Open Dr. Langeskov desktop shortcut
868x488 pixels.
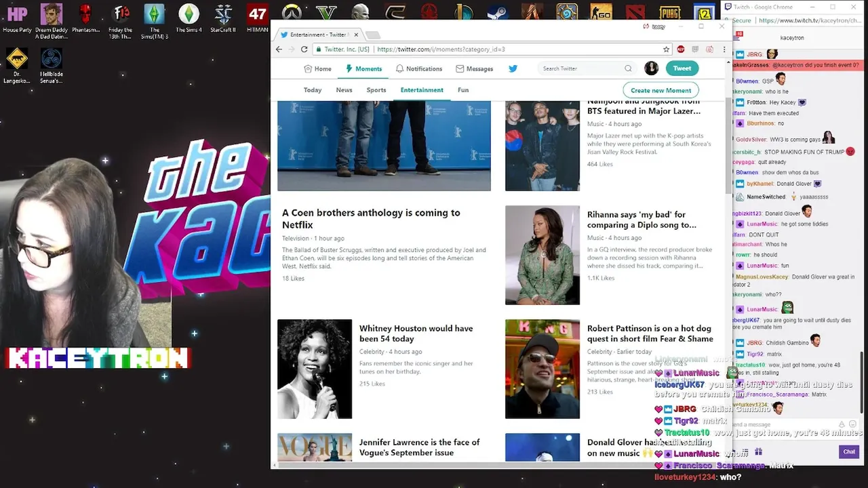coord(17,66)
